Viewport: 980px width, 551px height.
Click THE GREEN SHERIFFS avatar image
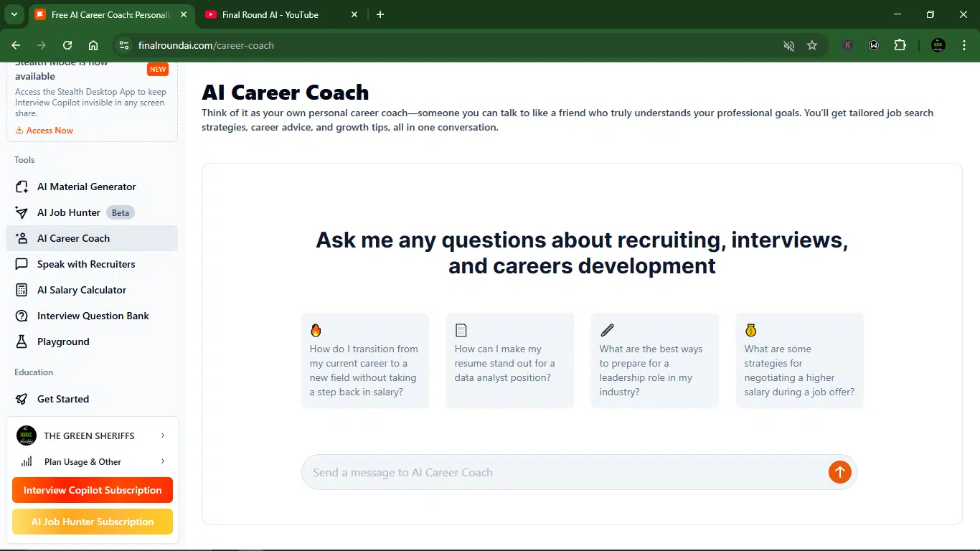point(26,435)
